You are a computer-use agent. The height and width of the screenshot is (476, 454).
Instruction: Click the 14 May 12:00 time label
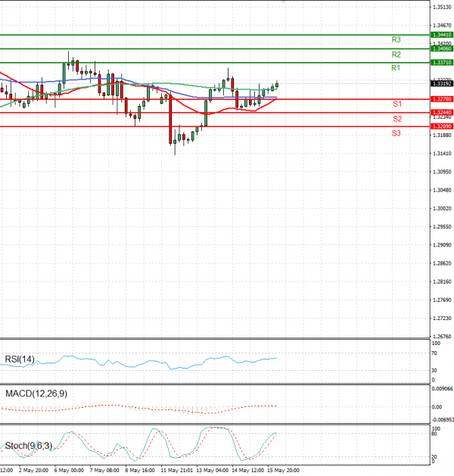click(x=248, y=470)
